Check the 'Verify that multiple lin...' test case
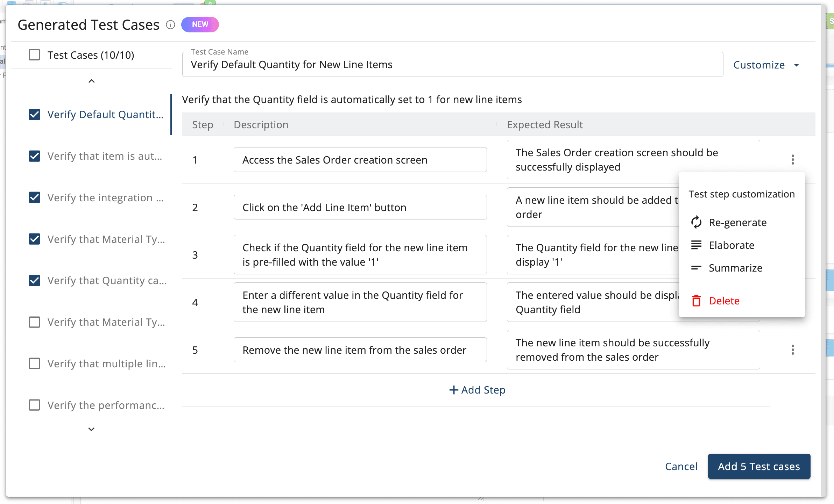This screenshot has height=504, width=834. 35,363
